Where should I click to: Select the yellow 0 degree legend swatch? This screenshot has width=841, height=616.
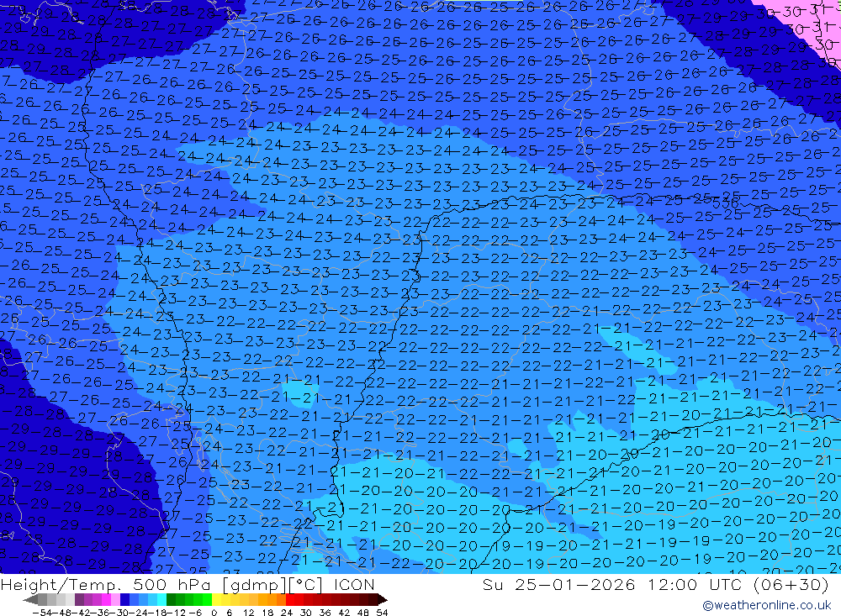[x=217, y=600]
